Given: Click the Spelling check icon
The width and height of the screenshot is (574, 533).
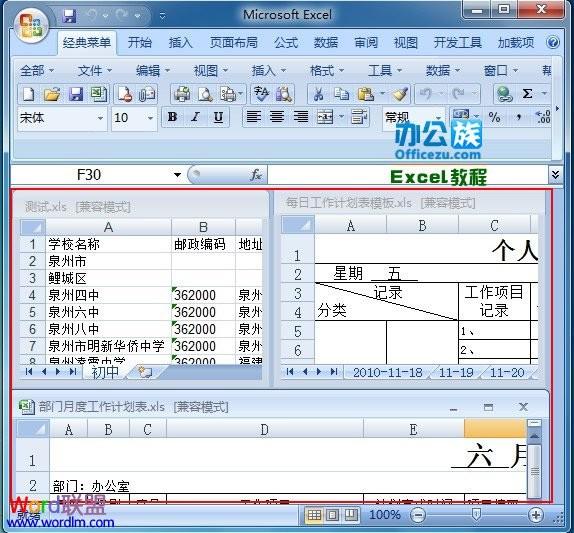Looking at the screenshot, I should [261, 94].
